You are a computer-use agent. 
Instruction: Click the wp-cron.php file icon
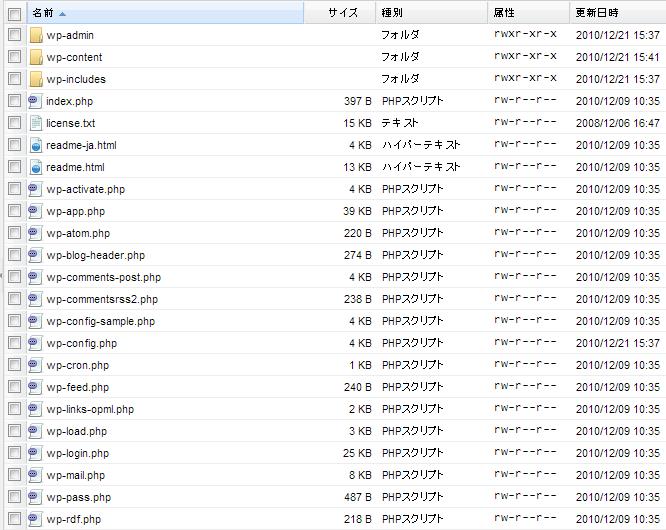click(35, 365)
